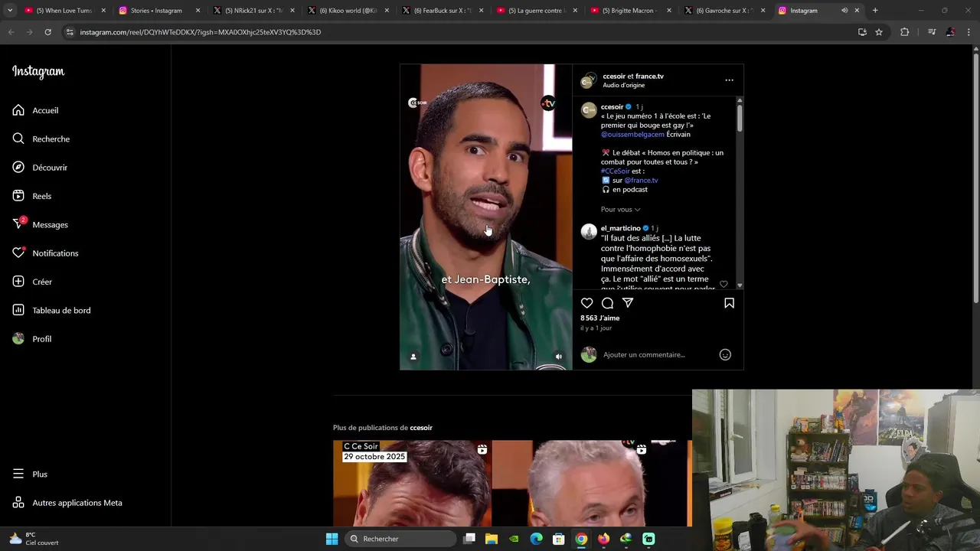Screen dimensions: 980x551
Task: Switch to Stories • Instagram tab
Action: (158, 11)
